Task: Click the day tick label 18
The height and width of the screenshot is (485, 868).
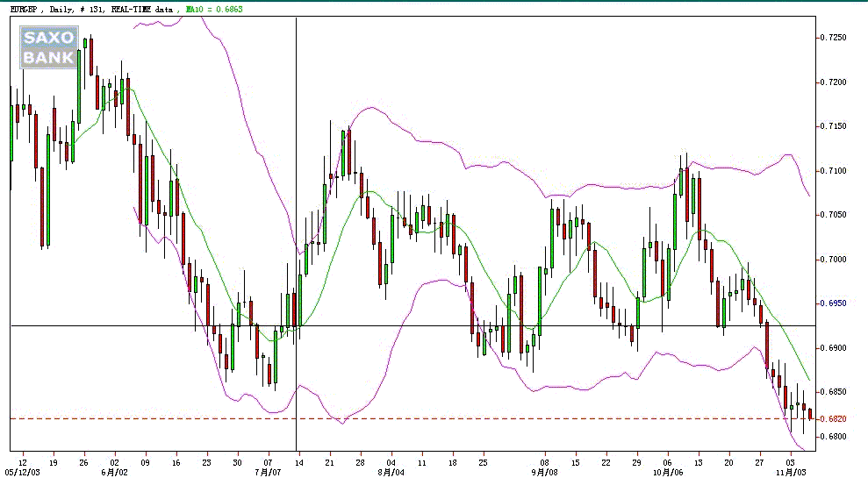Action: (x=452, y=463)
